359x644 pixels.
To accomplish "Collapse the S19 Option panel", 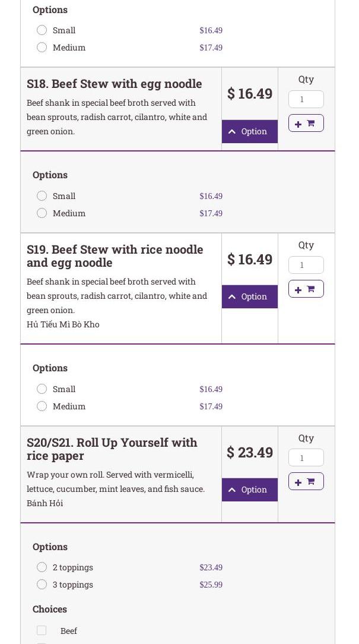I will click(249, 296).
